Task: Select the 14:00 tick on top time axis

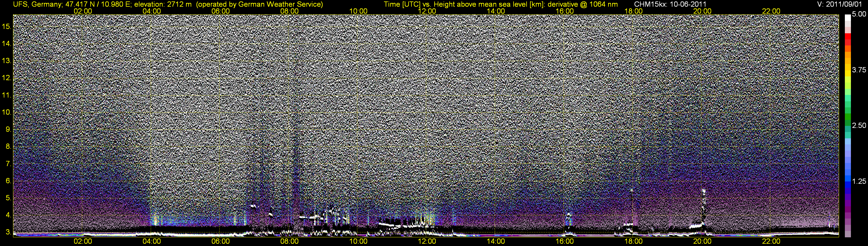Action: point(496,11)
